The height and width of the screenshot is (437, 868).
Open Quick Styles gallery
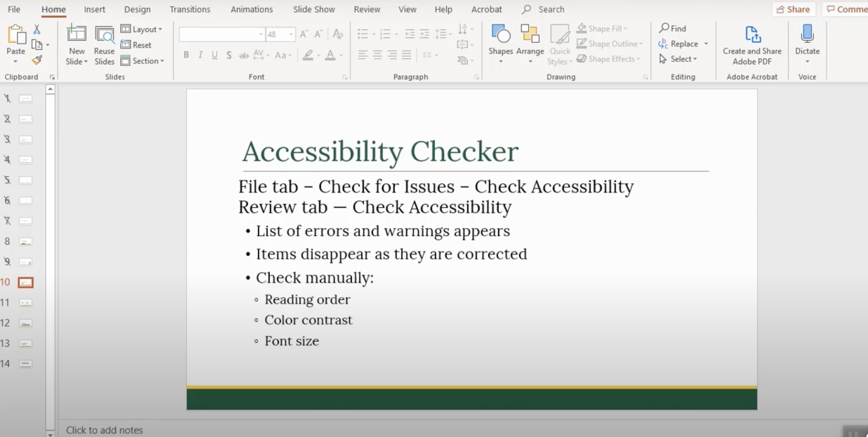point(560,45)
